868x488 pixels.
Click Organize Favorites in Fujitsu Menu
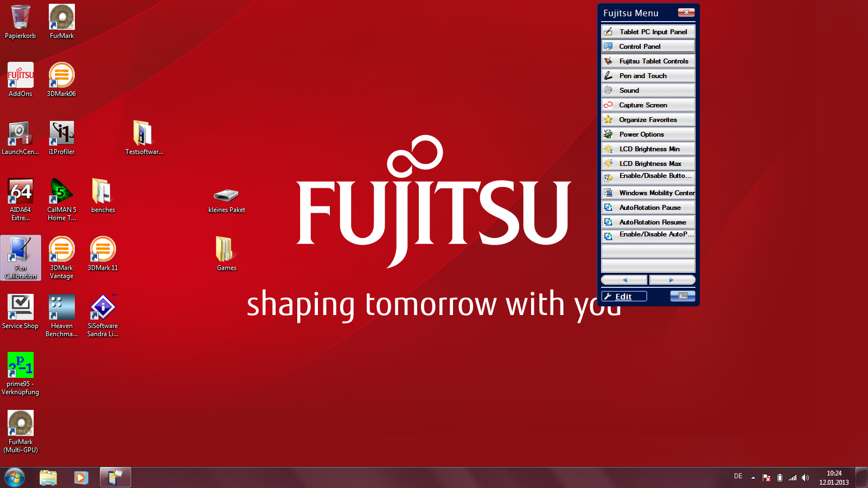[648, 119]
